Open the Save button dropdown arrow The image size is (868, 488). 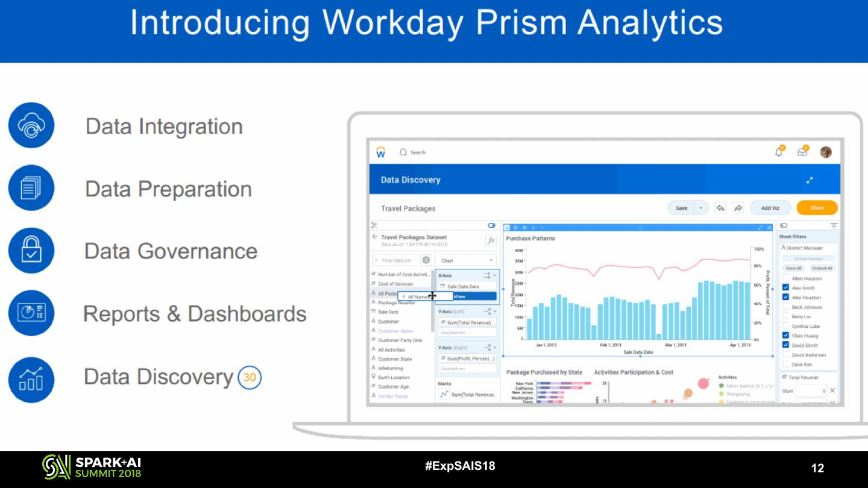pos(701,208)
